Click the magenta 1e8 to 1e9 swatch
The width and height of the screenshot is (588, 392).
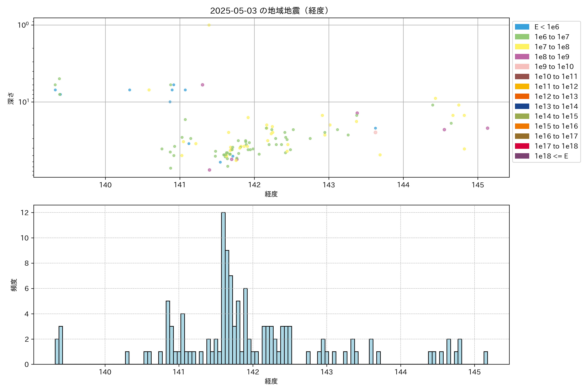click(522, 57)
